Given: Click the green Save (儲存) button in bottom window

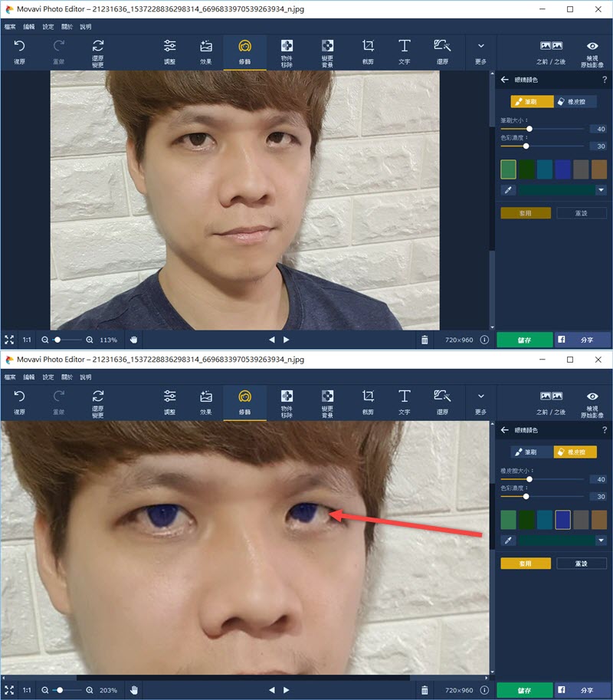Looking at the screenshot, I should (x=525, y=690).
